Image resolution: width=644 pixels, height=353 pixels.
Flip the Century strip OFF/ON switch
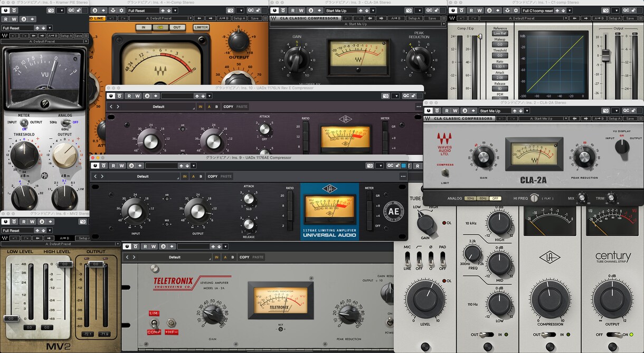613,335
